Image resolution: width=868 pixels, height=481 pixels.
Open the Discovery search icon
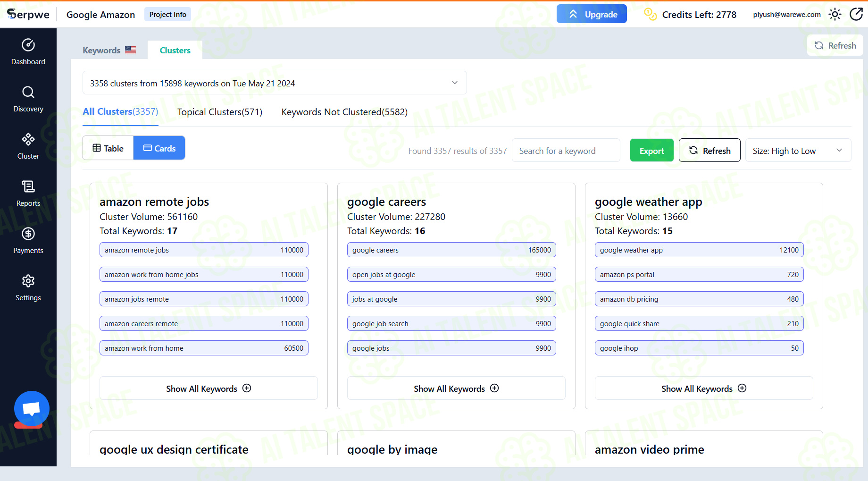pos(28,92)
